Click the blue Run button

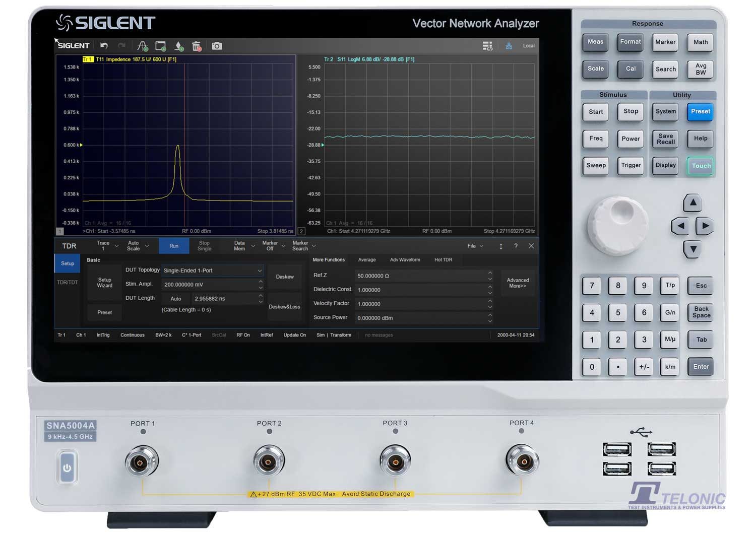tap(174, 246)
